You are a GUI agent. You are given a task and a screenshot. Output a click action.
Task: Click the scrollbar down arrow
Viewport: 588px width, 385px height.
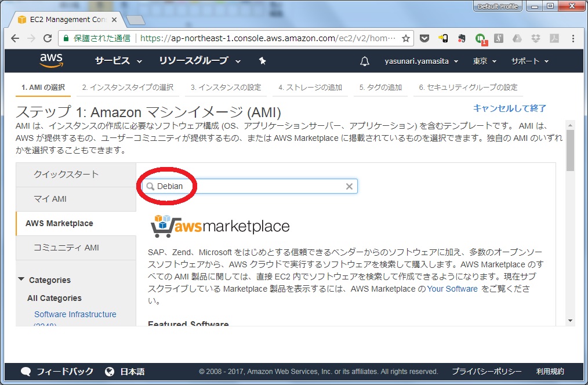point(570,321)
